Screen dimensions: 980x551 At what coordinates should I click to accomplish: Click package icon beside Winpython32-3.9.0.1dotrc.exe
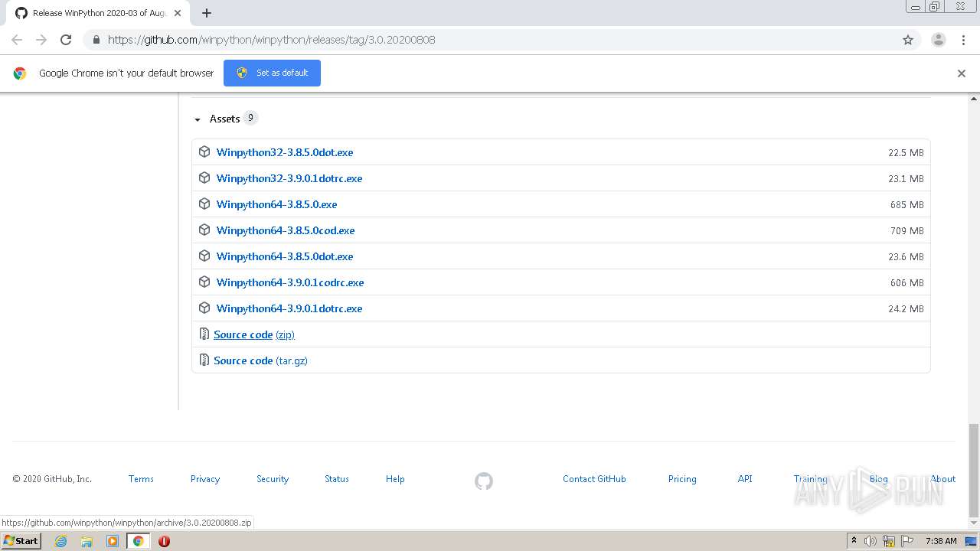click(204, 178)
